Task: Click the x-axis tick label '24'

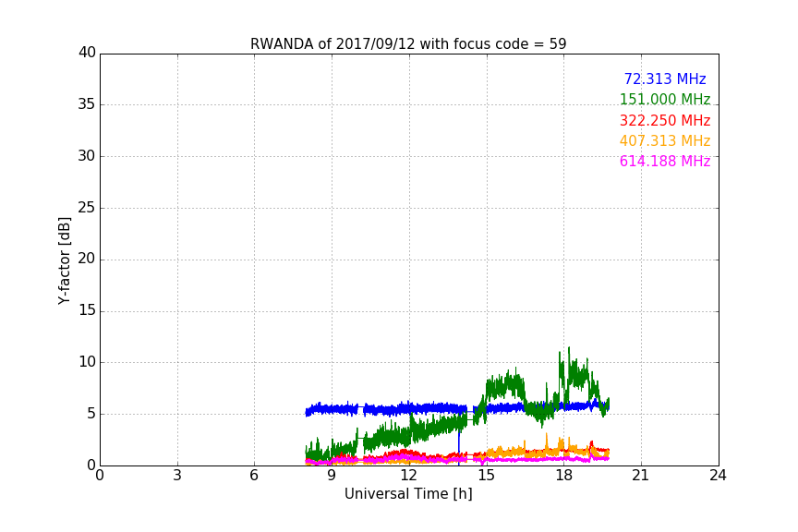Action: [x=718, y=476]
